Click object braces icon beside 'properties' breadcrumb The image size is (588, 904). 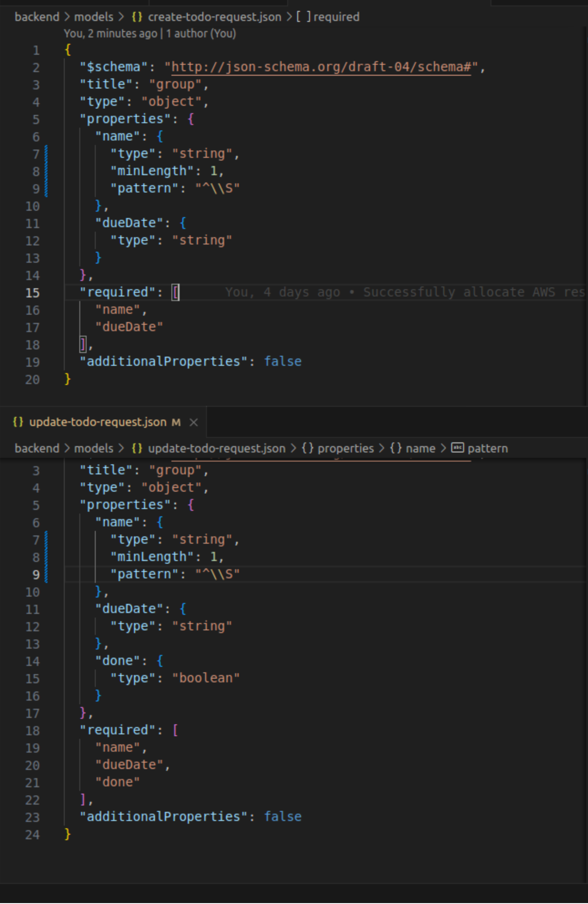point(308,448)
